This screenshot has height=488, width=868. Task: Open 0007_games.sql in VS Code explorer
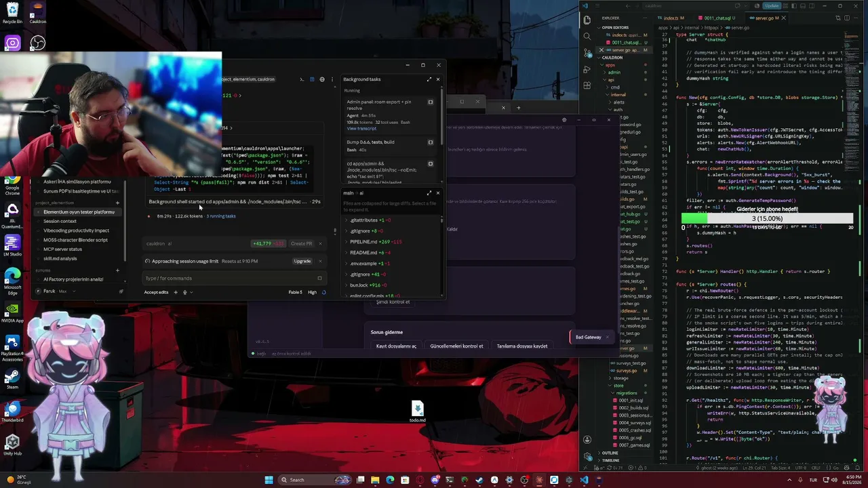click(634, 445)
